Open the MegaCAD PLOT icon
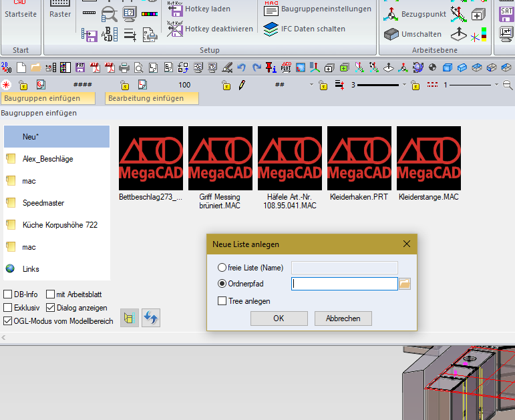The width and height of the screenshot is (515, 420). tap(286, 67)
